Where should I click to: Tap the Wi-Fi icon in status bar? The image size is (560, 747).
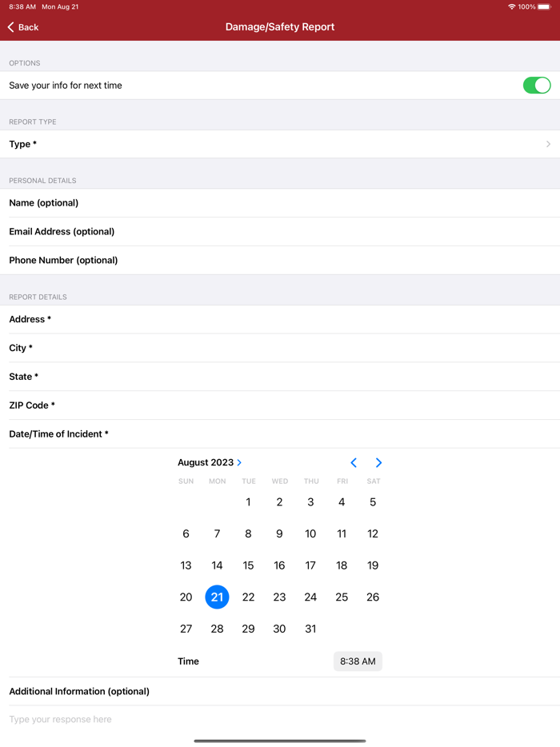tap(512, 6)
